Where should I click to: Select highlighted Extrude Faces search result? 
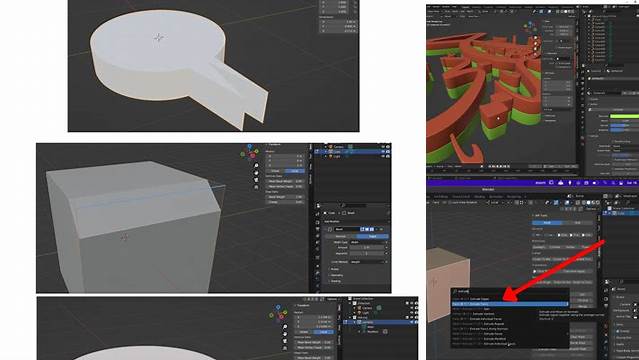(510, 304)
